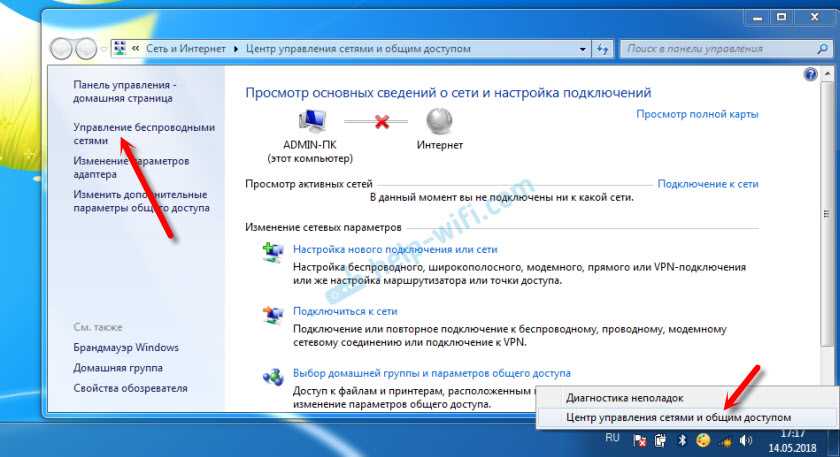Click the Bluetooth tray icon

[682, 440]
